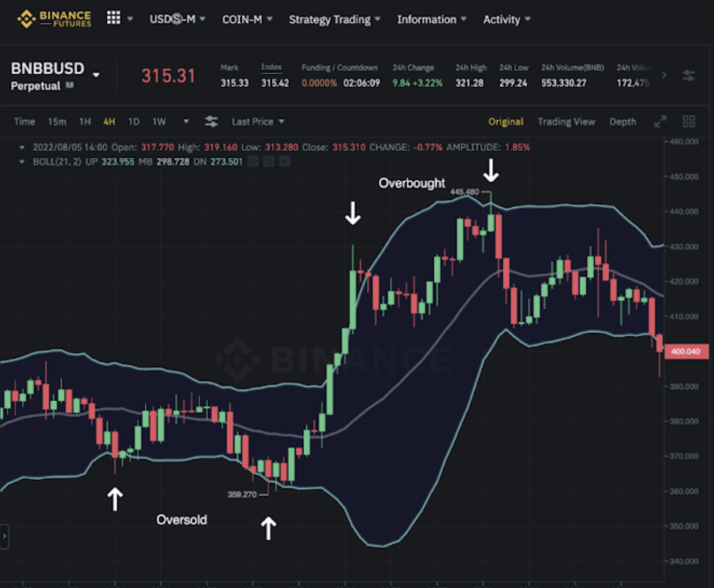Click the funding rate 0.0000%

(319, 83)
